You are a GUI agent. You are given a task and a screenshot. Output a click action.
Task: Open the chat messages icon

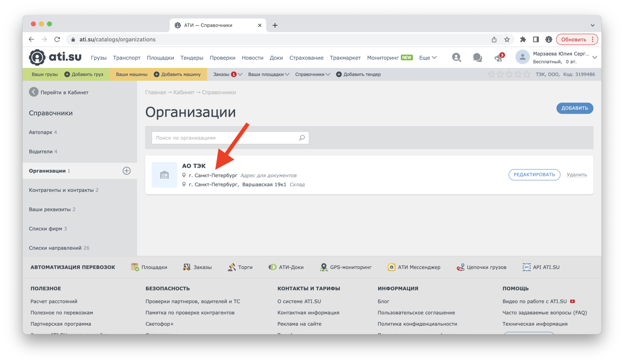click(477, 57)
